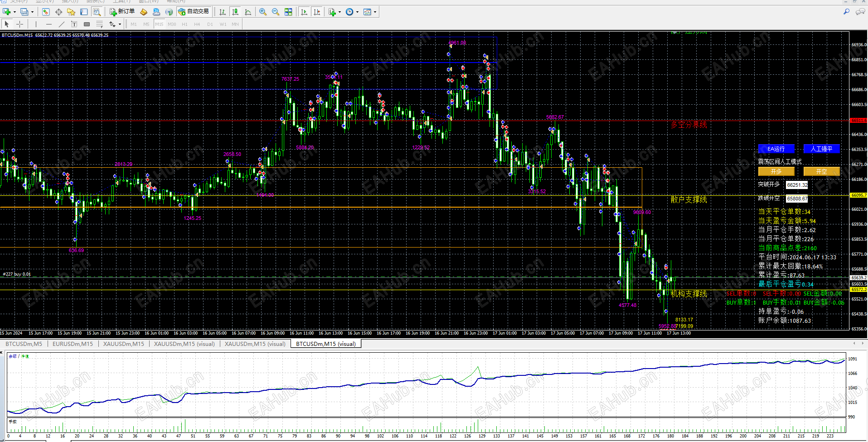Select the red 66511 price level marker

(858, 121)
